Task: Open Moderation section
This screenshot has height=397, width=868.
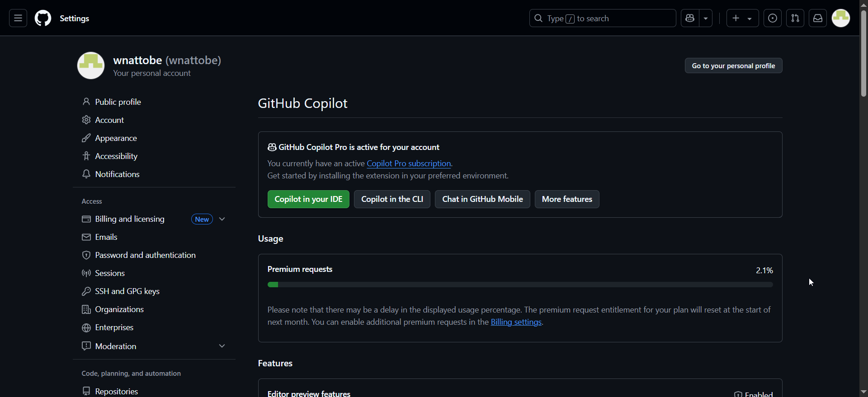Action: click(116, 346)
